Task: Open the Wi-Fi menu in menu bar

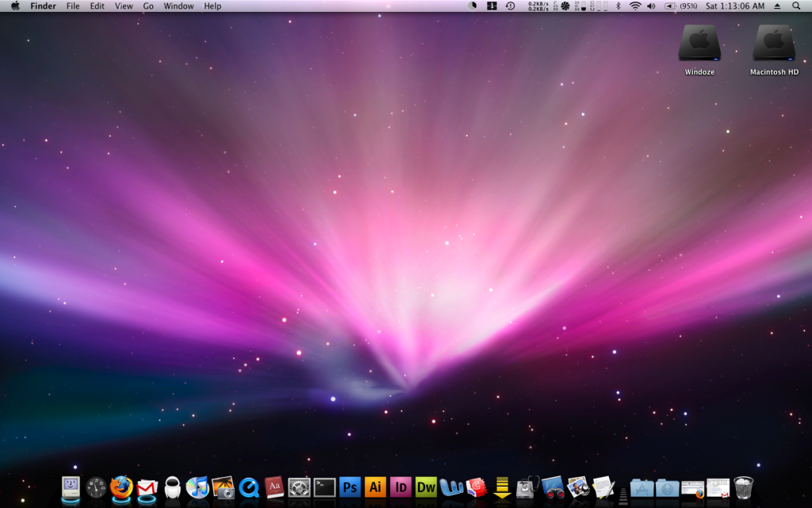Action: click(x=635, y=6)
